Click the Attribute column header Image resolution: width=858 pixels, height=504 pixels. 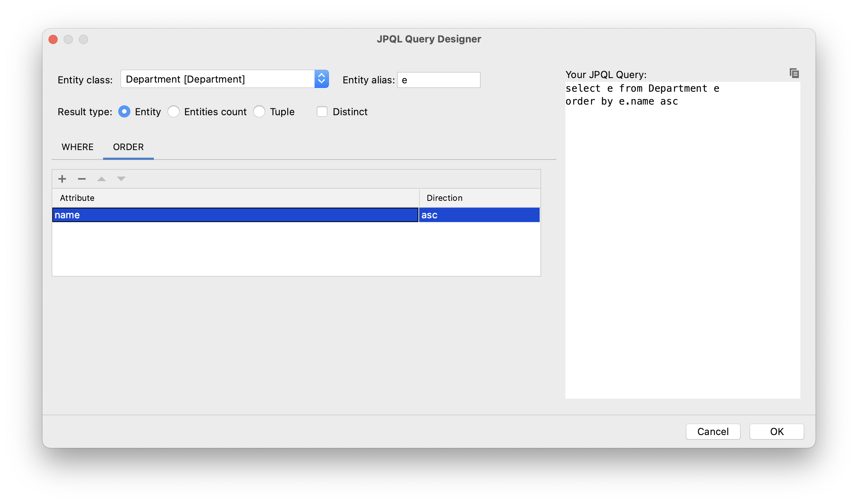pos(236,198)
